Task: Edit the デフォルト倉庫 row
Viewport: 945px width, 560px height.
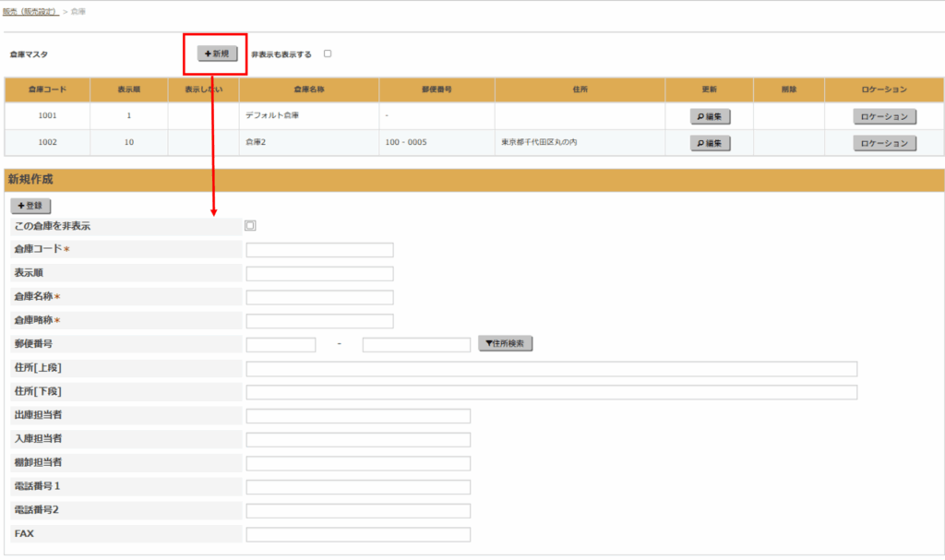Action: [x=710, y=117]
